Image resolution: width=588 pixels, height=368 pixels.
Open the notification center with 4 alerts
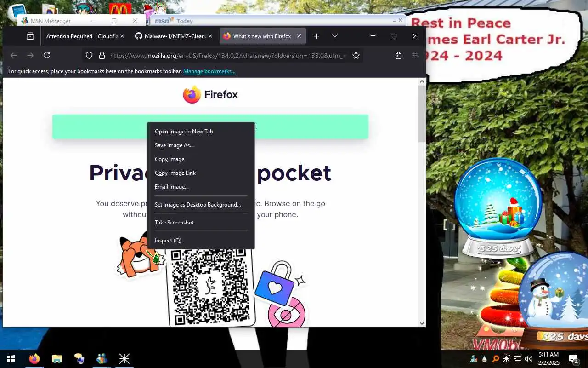pyautogui.click(x=573, y=359)
